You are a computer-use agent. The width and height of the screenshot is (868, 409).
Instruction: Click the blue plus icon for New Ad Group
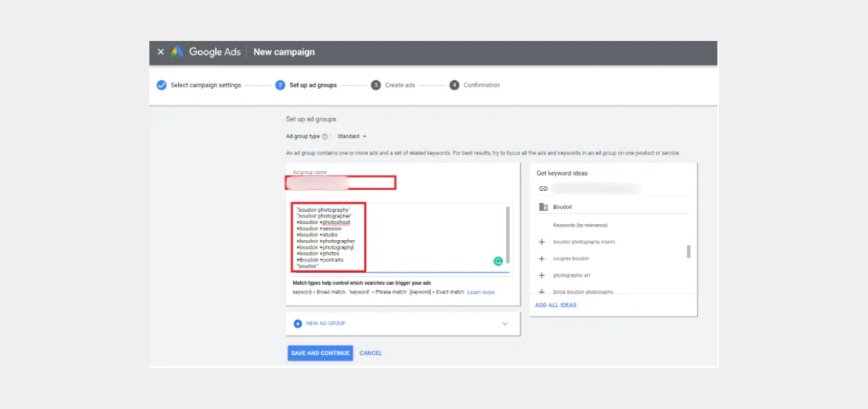pyautogui.click(x=297, y=324)
